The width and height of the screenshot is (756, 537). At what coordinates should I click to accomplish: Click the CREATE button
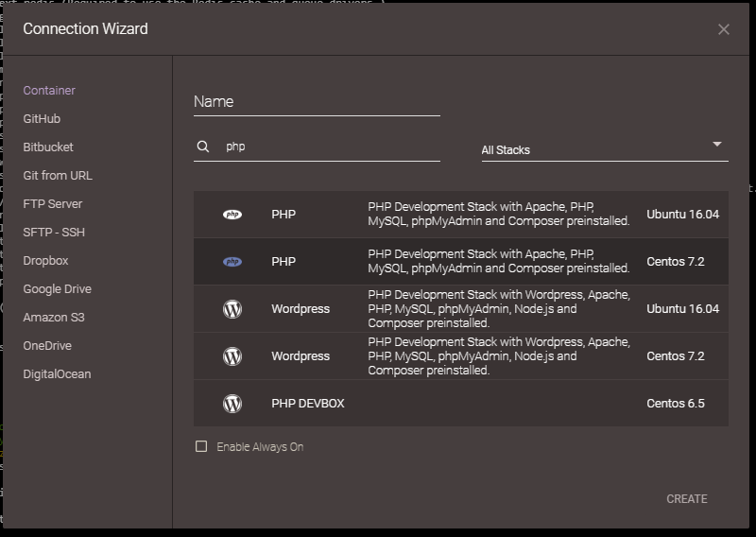click(x=687, y=499)
